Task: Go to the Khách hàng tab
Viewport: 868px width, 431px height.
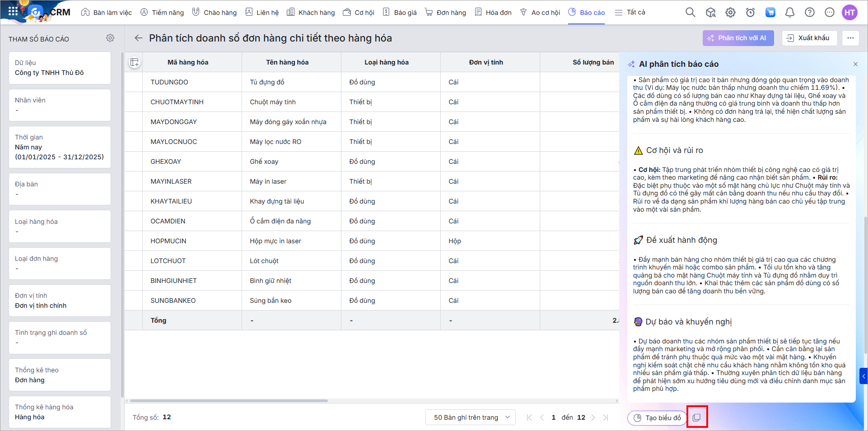Action: coord(311,13)
